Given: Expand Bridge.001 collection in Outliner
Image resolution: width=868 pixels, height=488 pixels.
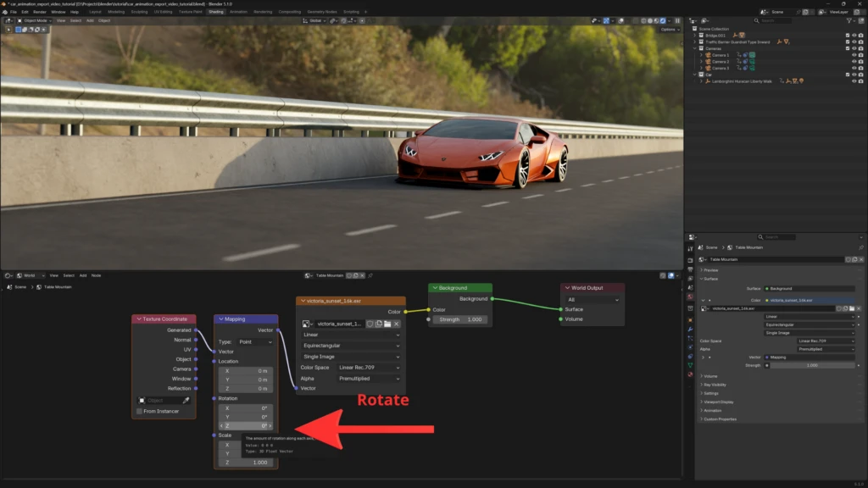Looking at the screenshot, I should [x=695, y=36].
